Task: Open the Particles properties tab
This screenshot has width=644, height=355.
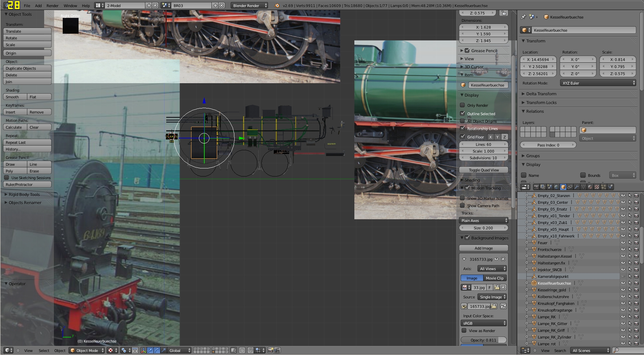Action: [604, 187]
